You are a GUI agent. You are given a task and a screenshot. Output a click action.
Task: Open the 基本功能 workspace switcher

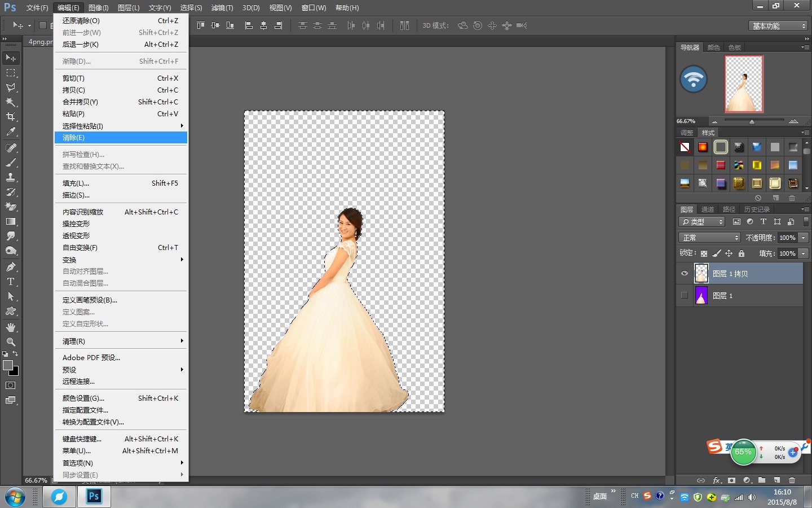click(778, 25)
